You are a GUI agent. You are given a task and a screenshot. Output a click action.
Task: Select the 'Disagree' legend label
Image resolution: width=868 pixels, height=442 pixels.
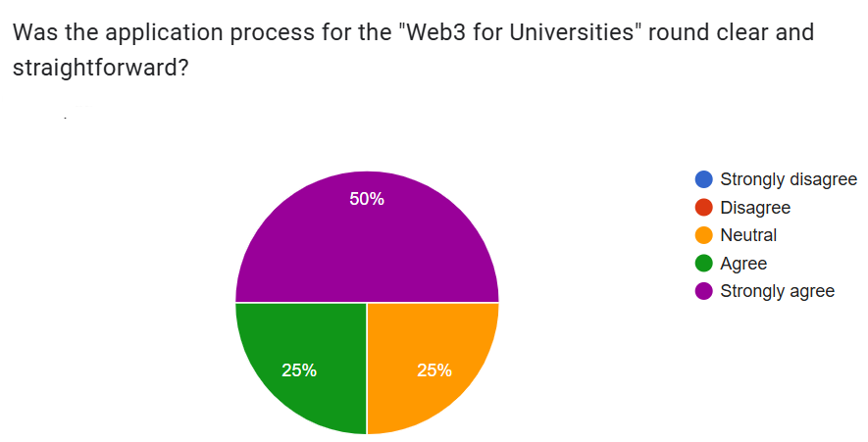point(755,208)
